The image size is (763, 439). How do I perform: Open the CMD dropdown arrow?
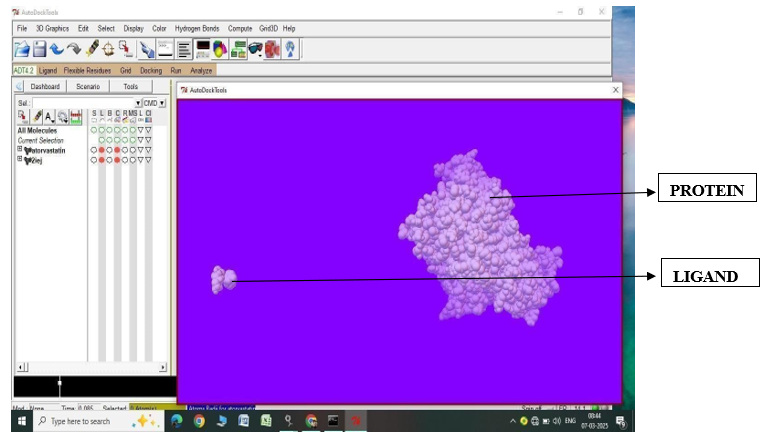[x=162, y=103]
